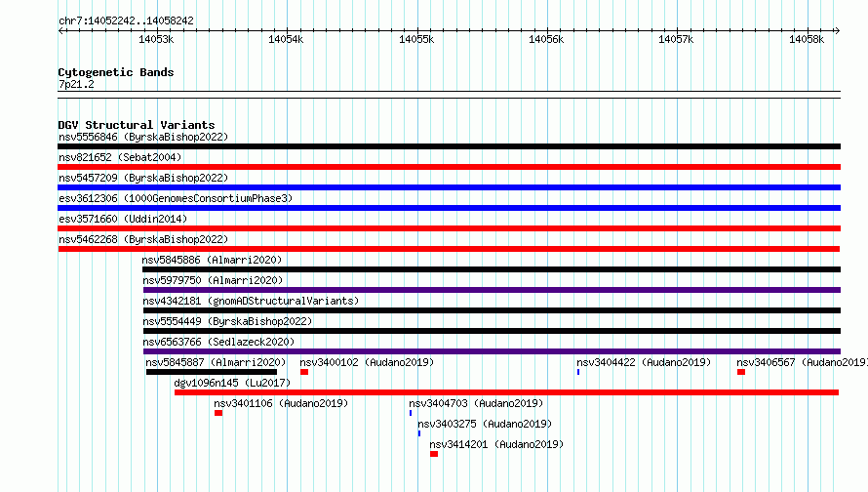Open variant label nsv5979750 (Almarri2020)

click(x=213, y=280)
